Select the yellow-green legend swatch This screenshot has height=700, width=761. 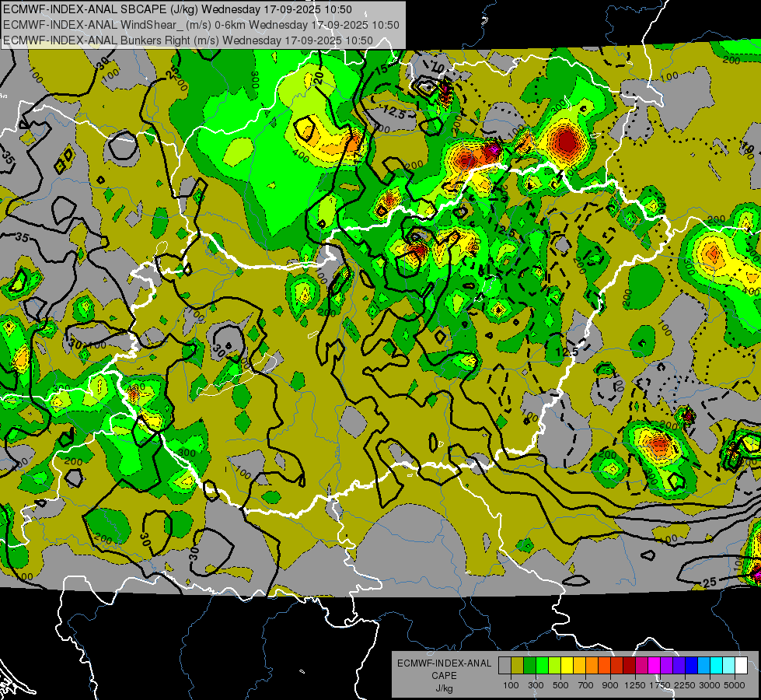pos(555,665)
